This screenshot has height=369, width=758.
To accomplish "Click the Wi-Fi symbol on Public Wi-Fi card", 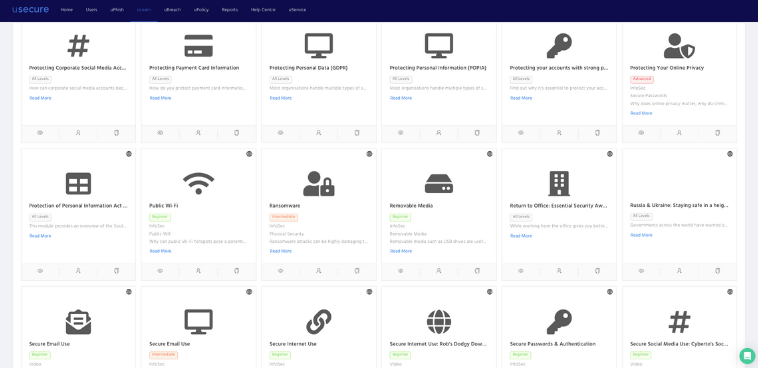I will click(198, 183).
